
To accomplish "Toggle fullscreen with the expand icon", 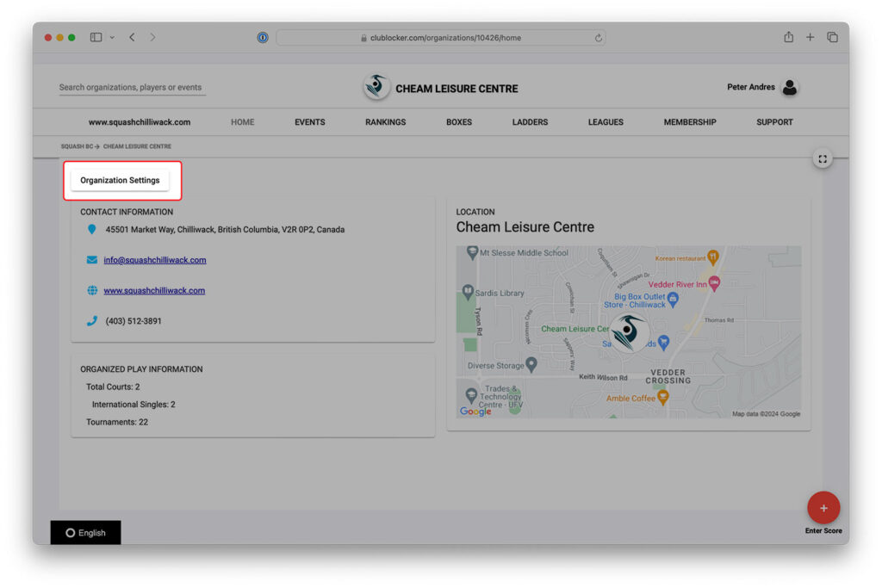I will pos(823,159).
